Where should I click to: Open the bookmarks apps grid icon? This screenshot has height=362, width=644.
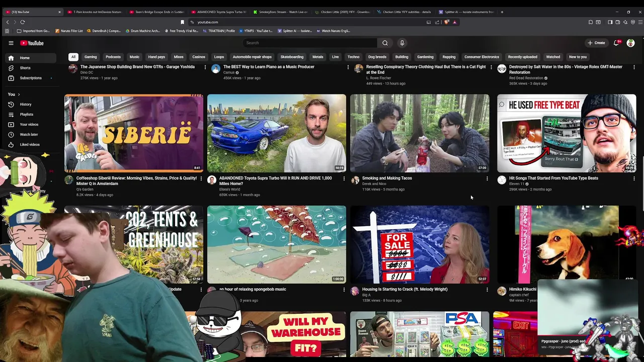[7, 31]
